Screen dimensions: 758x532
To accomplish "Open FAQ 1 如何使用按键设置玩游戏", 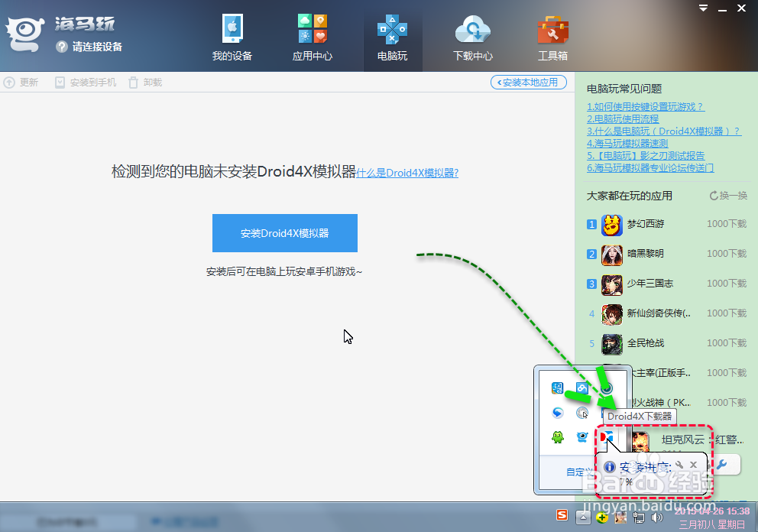I will [x=646, y=107].
